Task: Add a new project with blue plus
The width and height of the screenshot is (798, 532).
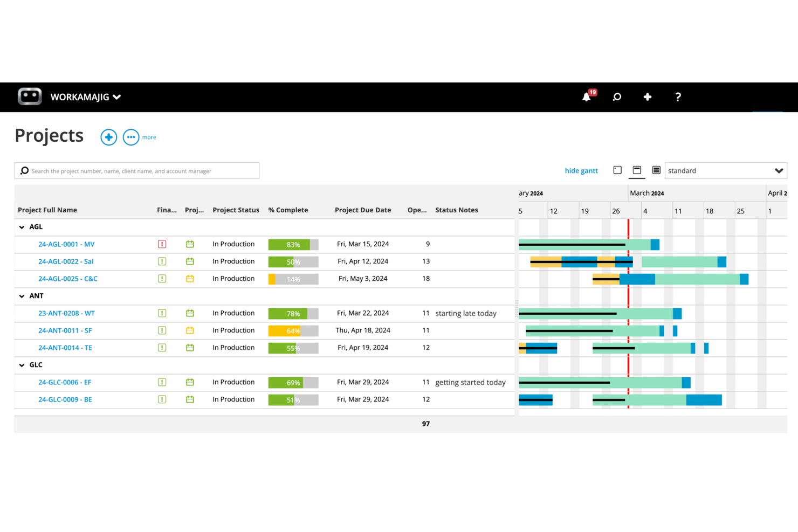Action: (x=109, y=137)
